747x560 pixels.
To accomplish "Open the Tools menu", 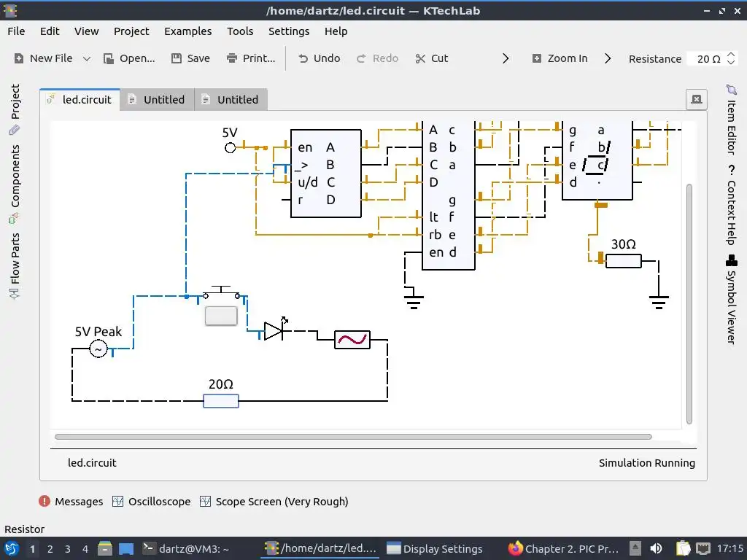I will click(x=240, y=31).
